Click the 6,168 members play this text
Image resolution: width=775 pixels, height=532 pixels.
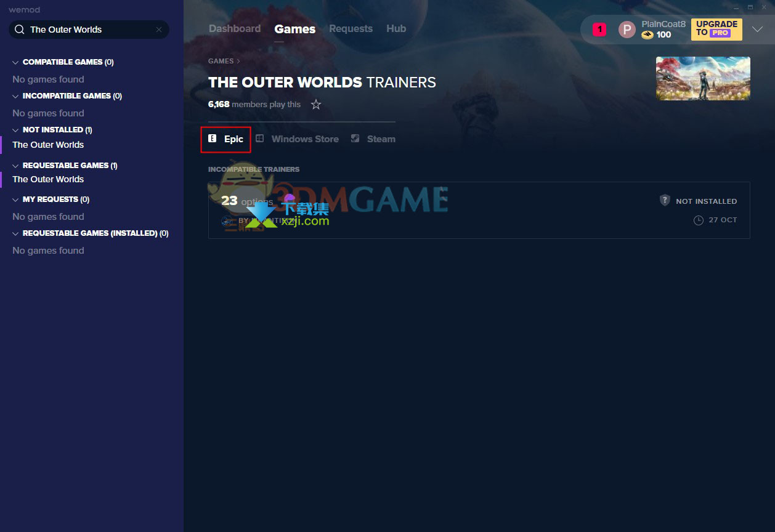click(254, 104)
